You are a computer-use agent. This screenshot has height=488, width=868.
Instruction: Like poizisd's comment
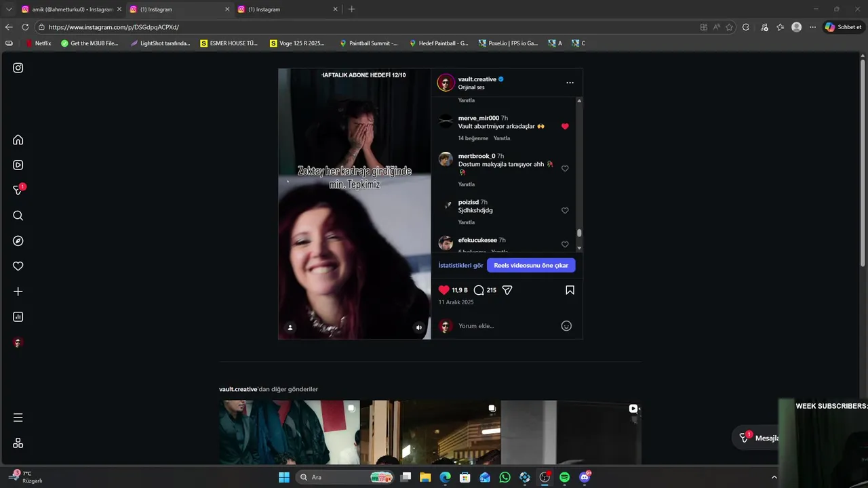coord(565,211)
